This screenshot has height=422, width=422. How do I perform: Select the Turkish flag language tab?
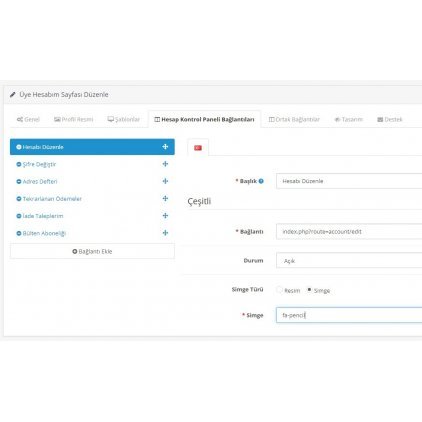point(198,148)
